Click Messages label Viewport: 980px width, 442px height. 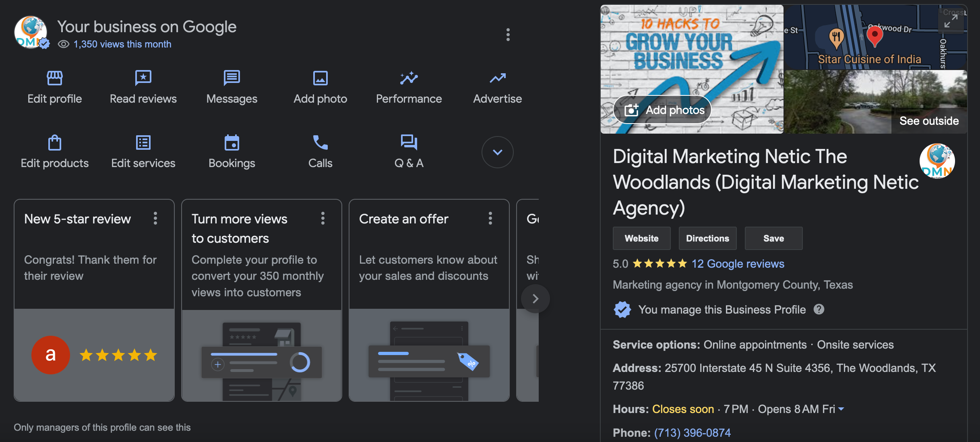232,99
